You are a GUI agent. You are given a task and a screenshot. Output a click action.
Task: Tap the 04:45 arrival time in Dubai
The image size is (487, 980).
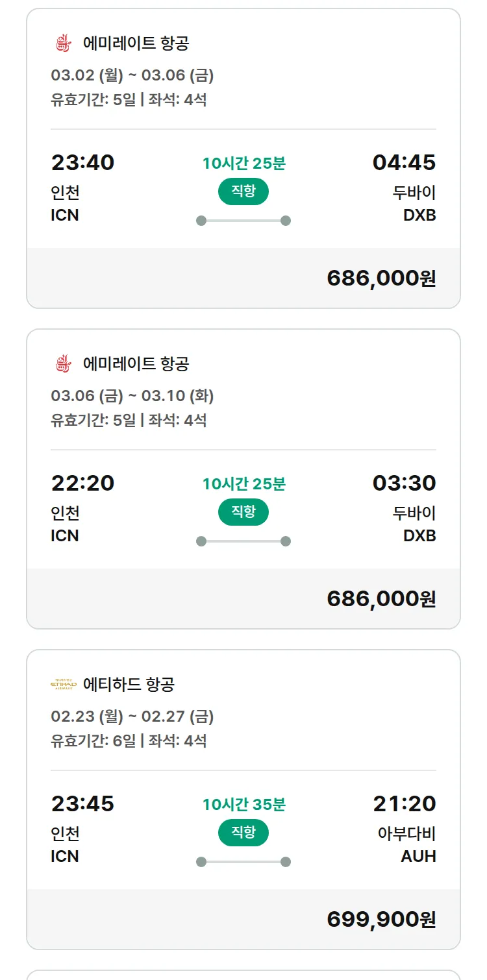(404, 162)
